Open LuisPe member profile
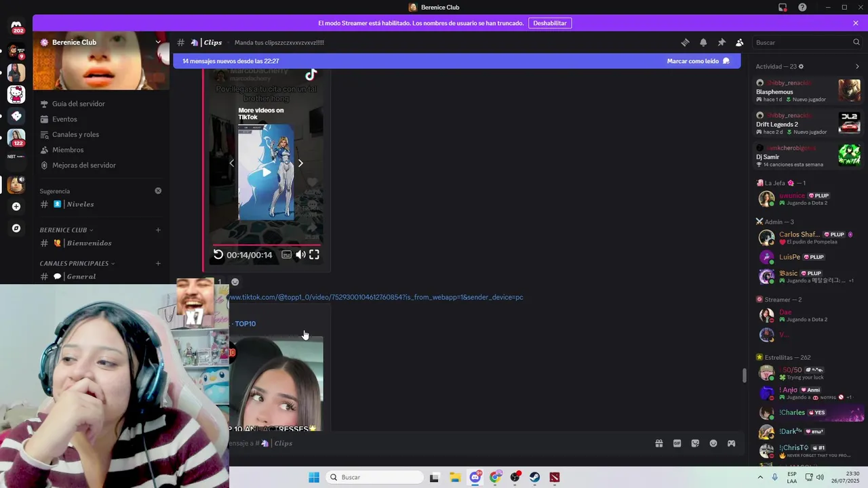This screenshot has width=868, height=488. click(x=808, y=257)
